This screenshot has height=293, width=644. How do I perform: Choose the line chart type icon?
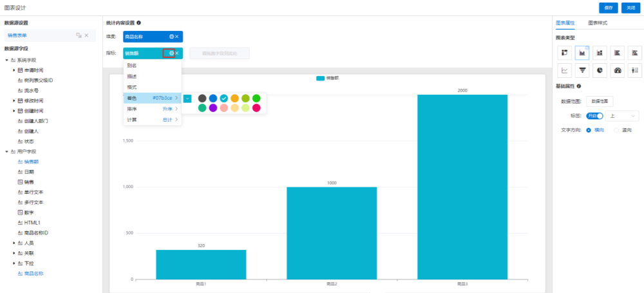(x=564, y=70)
